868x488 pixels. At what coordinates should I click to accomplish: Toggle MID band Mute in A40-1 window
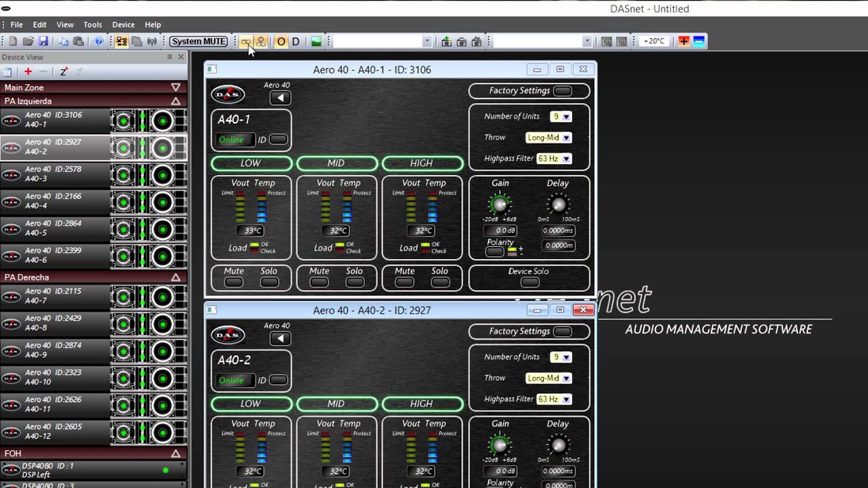[x=319, y=282]
